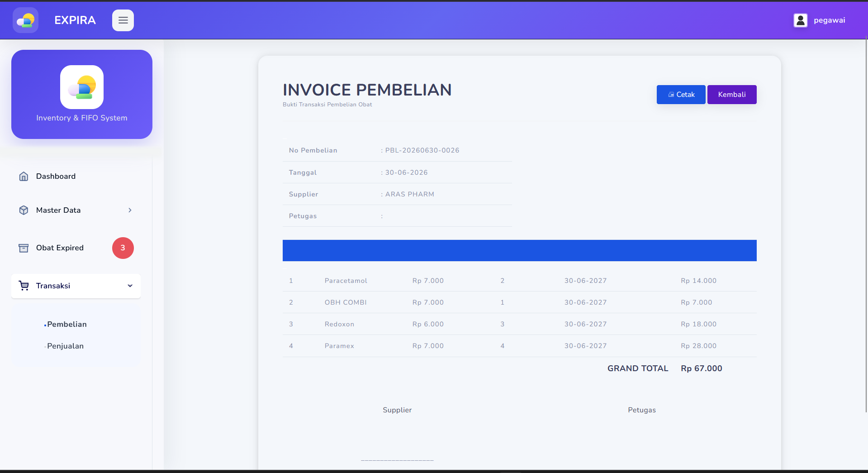Click the Cetak print button
868x473 pixels.
[681, 95]
